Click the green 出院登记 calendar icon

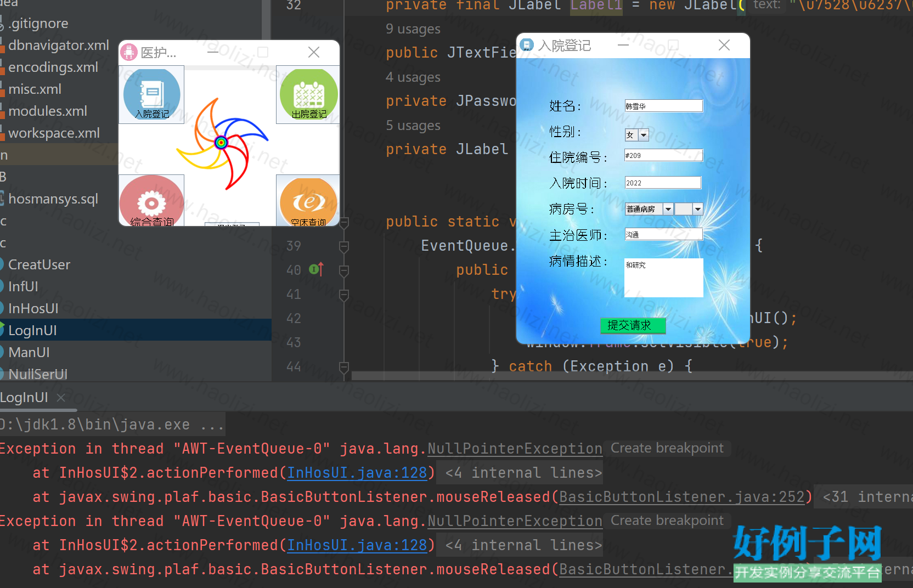click(308, 95)
